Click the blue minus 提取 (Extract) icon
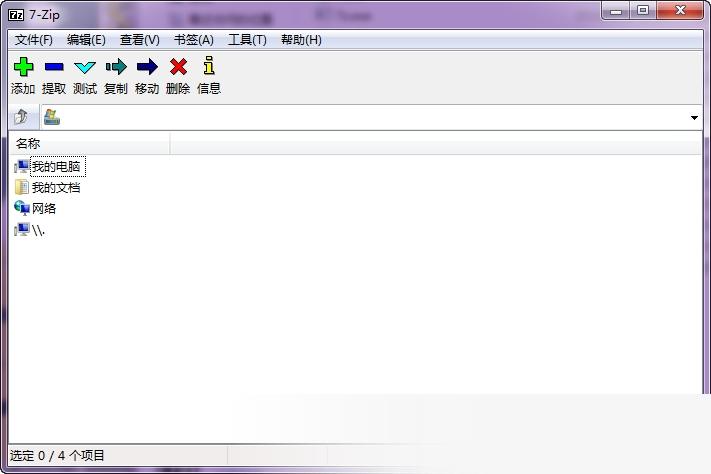 pos(54,67)
